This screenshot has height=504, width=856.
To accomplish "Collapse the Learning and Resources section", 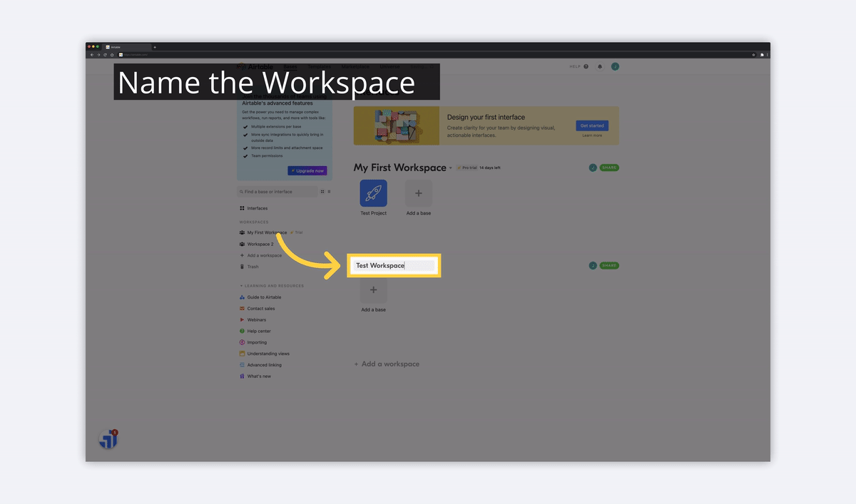I will point(272,286).
